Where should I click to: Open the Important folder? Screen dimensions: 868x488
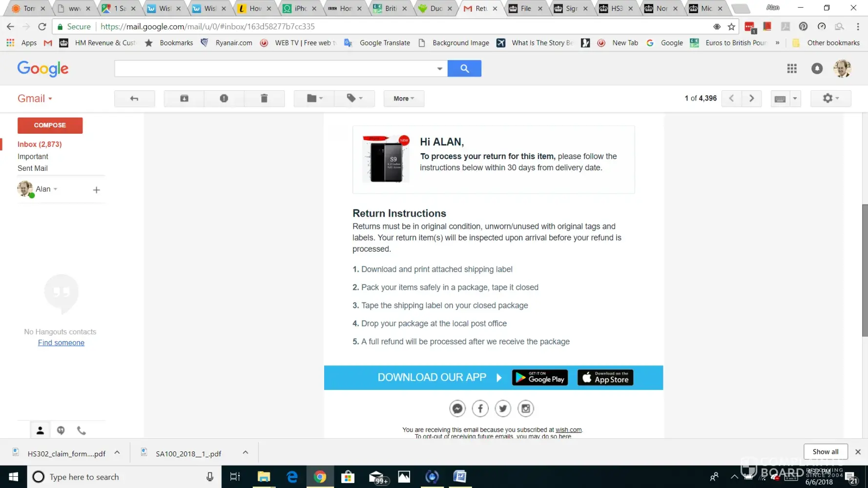point(33,157)
